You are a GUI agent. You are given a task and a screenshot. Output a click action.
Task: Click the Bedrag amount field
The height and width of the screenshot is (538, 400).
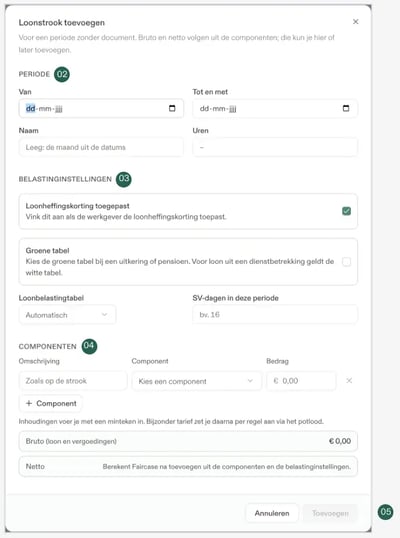301,381
